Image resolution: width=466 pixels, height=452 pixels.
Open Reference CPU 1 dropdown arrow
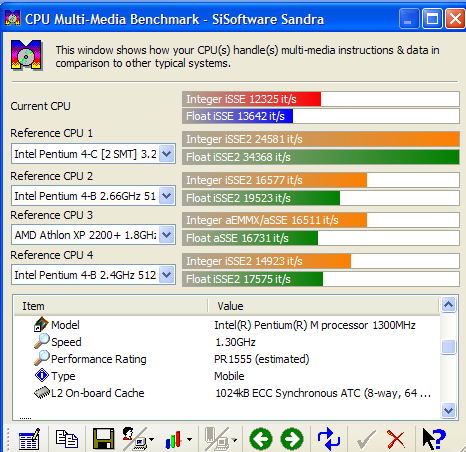pyautogui.click(x=166, y=154)
